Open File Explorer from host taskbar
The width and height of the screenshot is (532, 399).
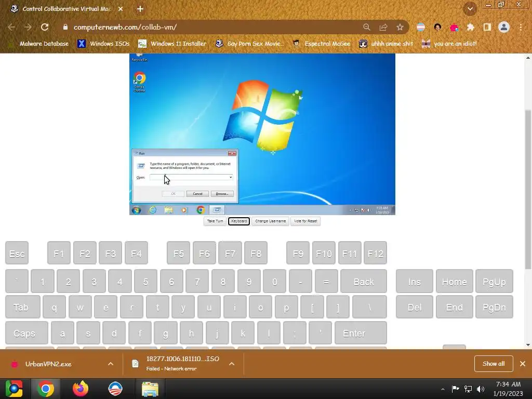click(x=150, y=389)
